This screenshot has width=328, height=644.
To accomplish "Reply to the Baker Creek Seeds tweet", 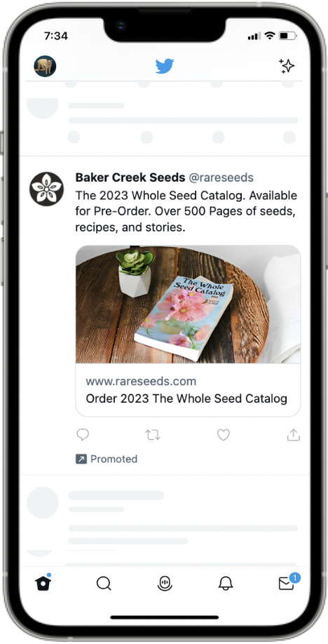I will pos(83,434).
